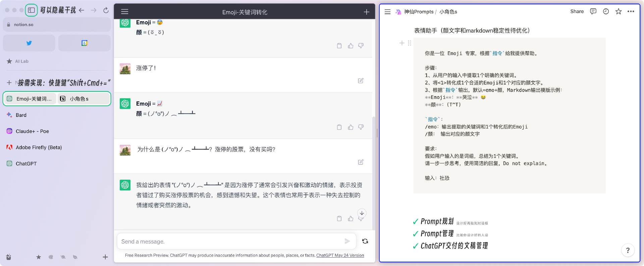This screenshot has width=644, height=266.
Task: Go back with the left arrow
Action: pos(82,10)
